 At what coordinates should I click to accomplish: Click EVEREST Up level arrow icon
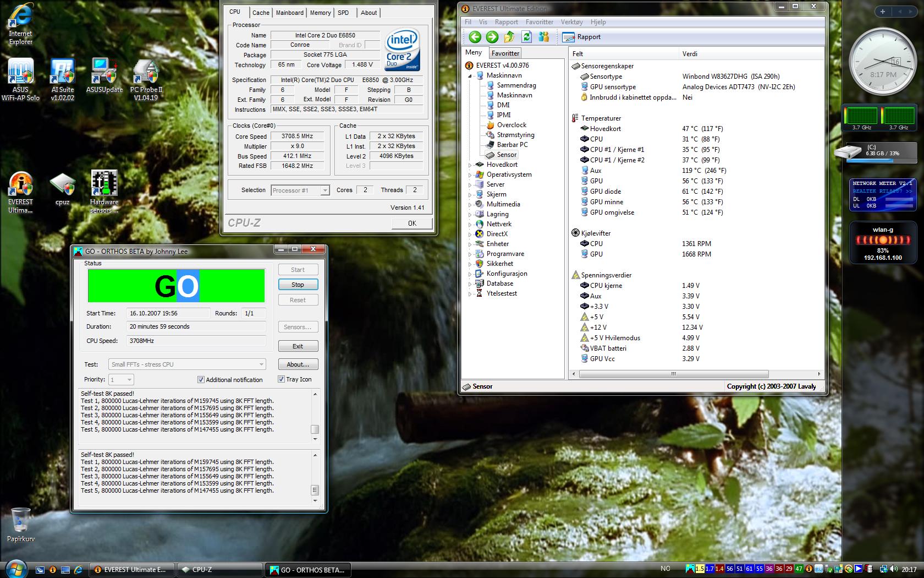(509, 37)
